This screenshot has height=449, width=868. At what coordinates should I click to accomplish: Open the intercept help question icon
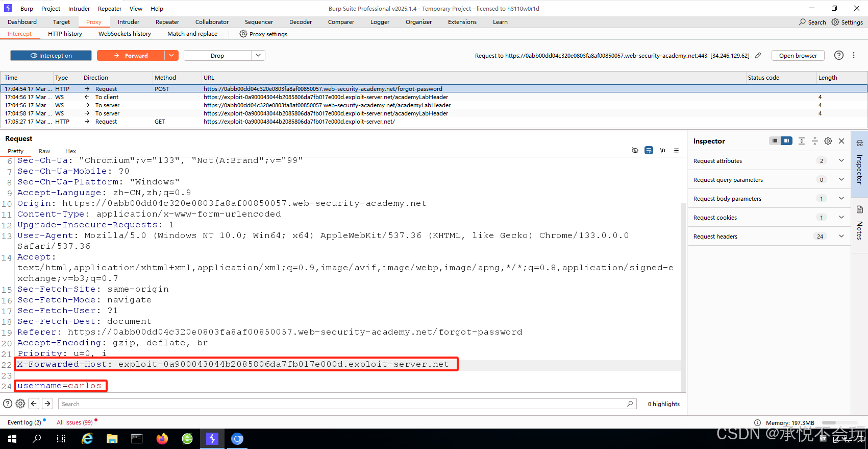coord(839,55)
